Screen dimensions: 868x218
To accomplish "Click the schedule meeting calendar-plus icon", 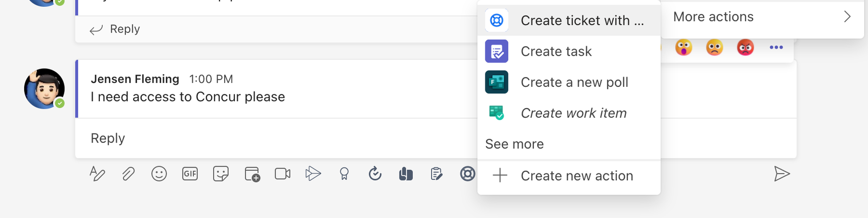I will click(x=252, y=173).
